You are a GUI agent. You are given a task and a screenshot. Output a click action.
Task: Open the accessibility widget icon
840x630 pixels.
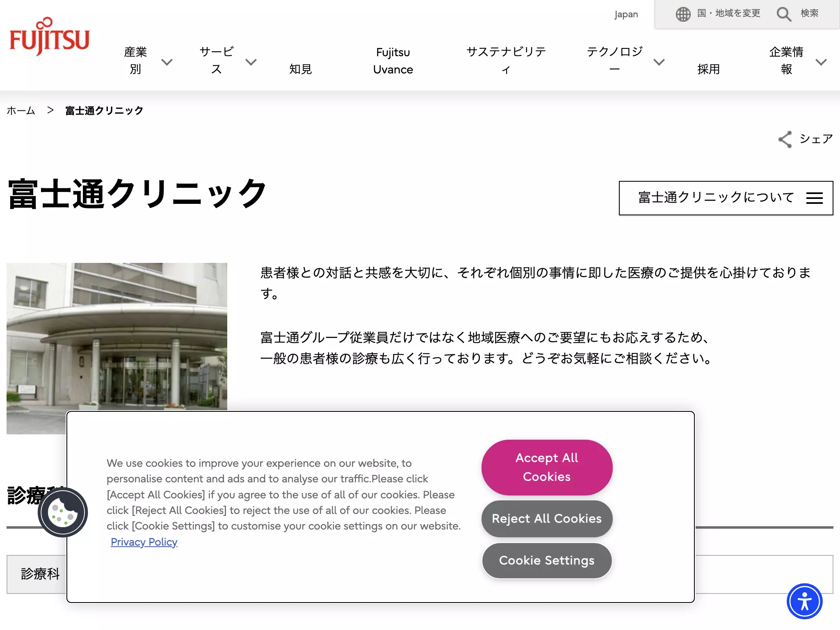point(804,601)
